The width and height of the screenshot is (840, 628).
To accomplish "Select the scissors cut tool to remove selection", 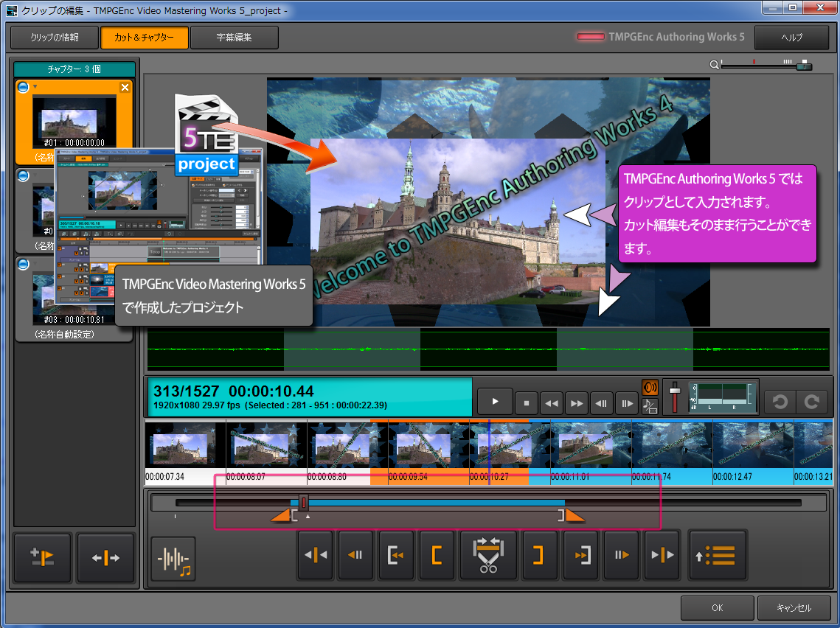I will 488,555.
